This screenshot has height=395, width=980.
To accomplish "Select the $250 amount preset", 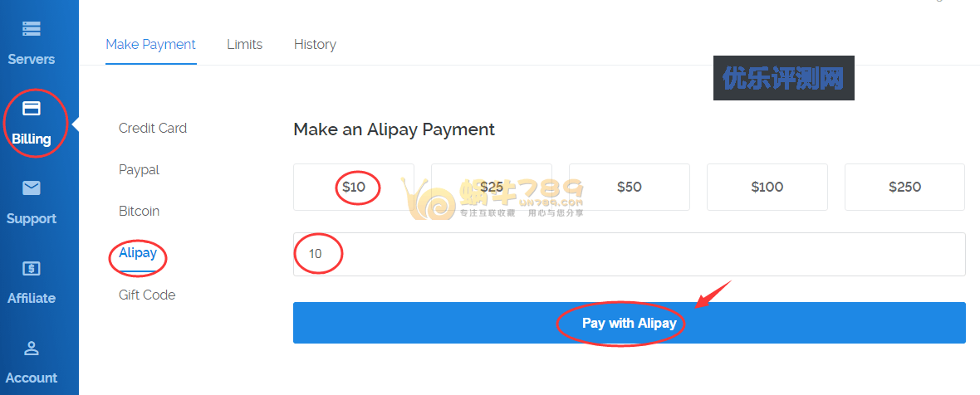I will click(904, 187).
